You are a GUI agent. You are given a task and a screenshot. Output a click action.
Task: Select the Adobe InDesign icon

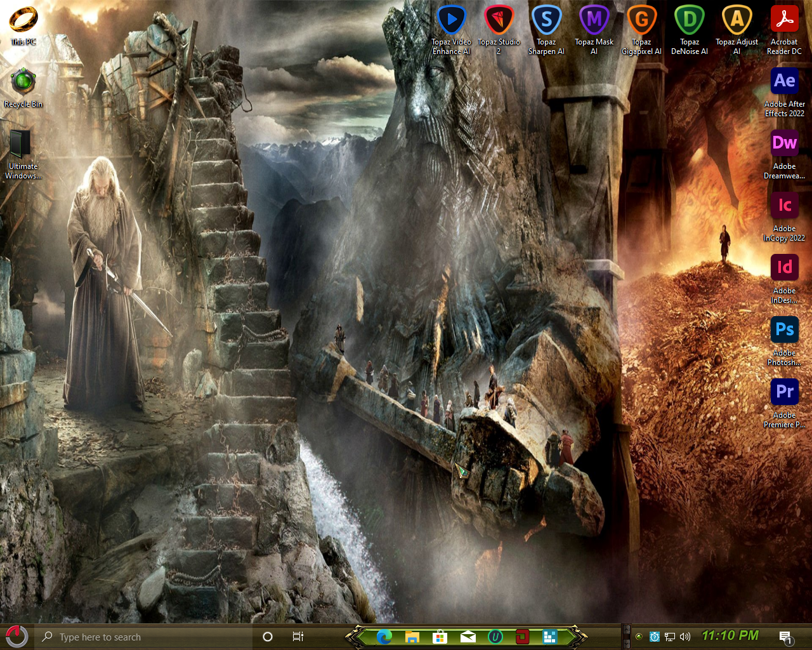pos(784,279)
